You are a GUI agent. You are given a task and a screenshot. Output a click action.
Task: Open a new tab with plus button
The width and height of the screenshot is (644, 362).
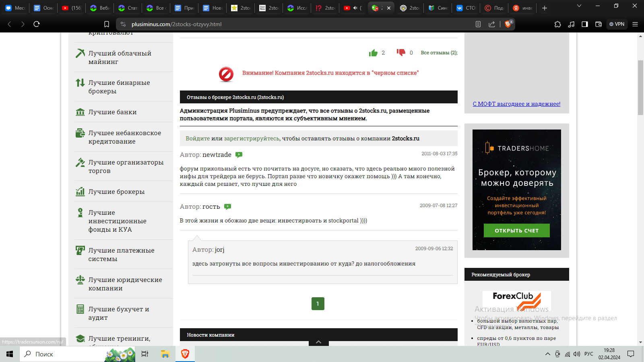pos(545,8)
